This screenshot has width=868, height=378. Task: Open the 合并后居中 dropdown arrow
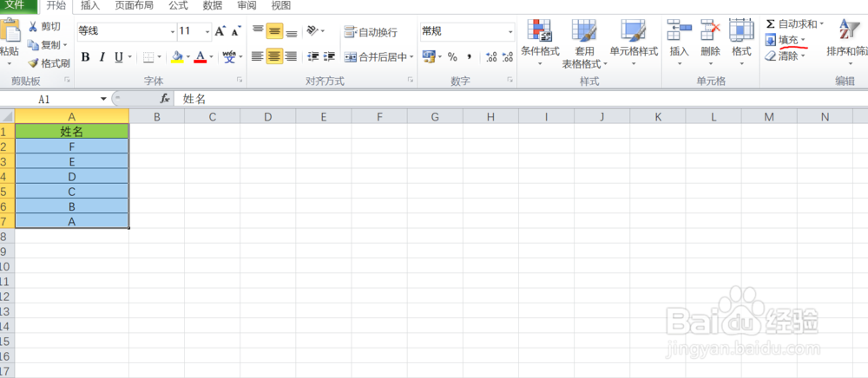tap(411, 57)
